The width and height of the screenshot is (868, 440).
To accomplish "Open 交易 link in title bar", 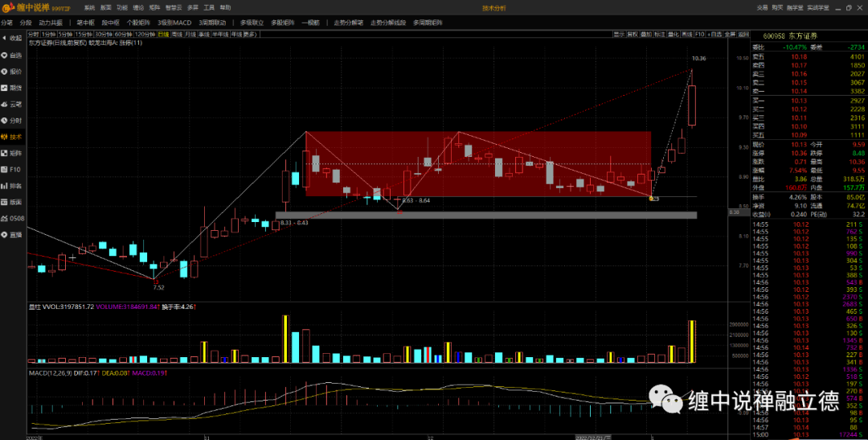I will coord(762,8).
